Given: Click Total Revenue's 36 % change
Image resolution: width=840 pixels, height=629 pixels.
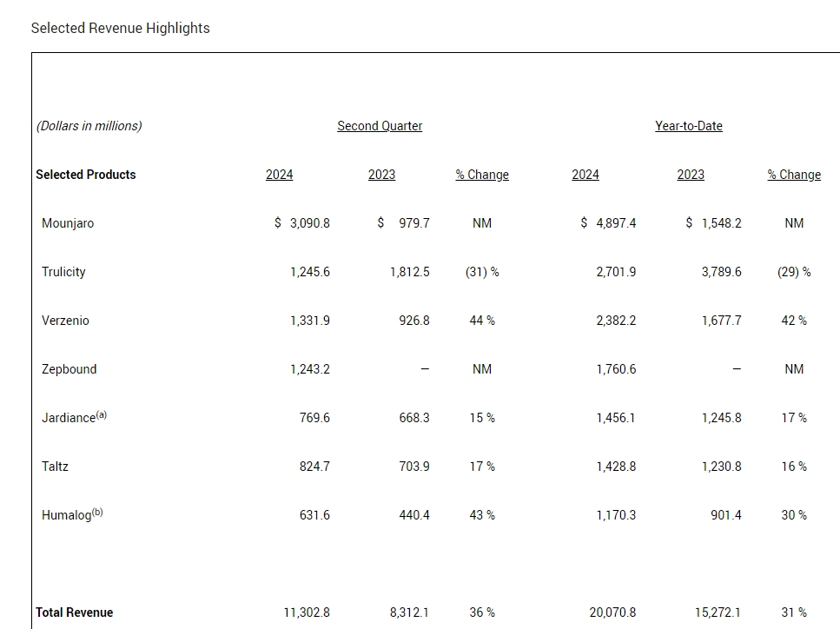Looking at the screenshot, I should click(482, 612).
